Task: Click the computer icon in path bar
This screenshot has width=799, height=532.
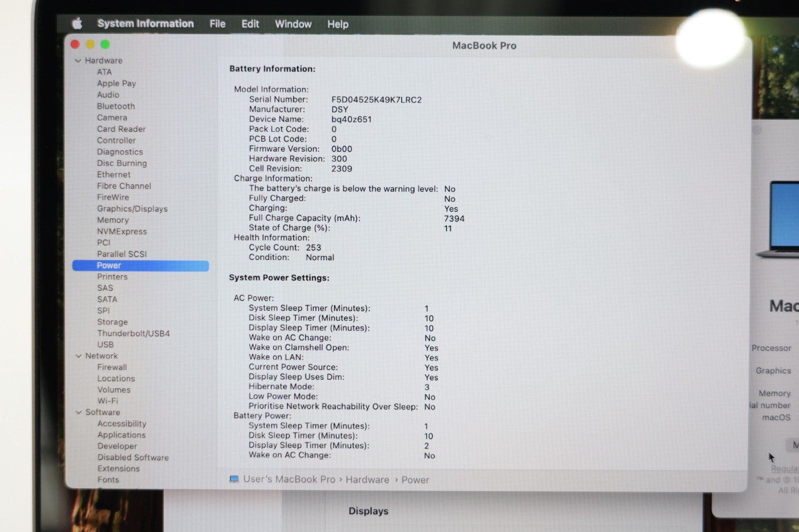Action: pos(234,479)
